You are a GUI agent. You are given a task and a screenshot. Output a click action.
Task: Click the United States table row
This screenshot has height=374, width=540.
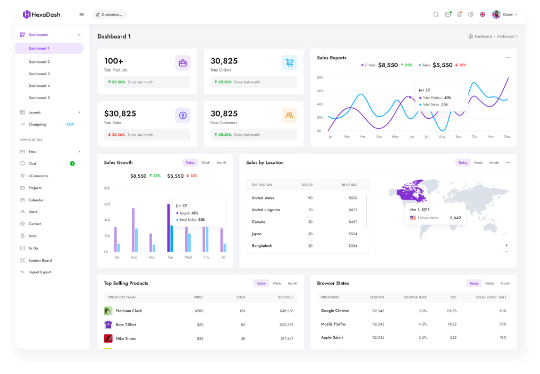(308, 198)
